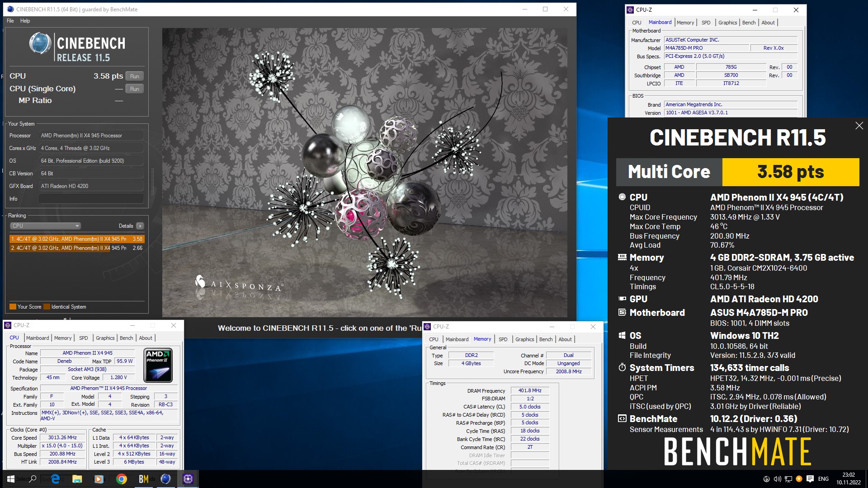Switch to BenchMate via taskbar BM icon
Viewport: 868px width, 488px height.
click(x=143, y=479)
